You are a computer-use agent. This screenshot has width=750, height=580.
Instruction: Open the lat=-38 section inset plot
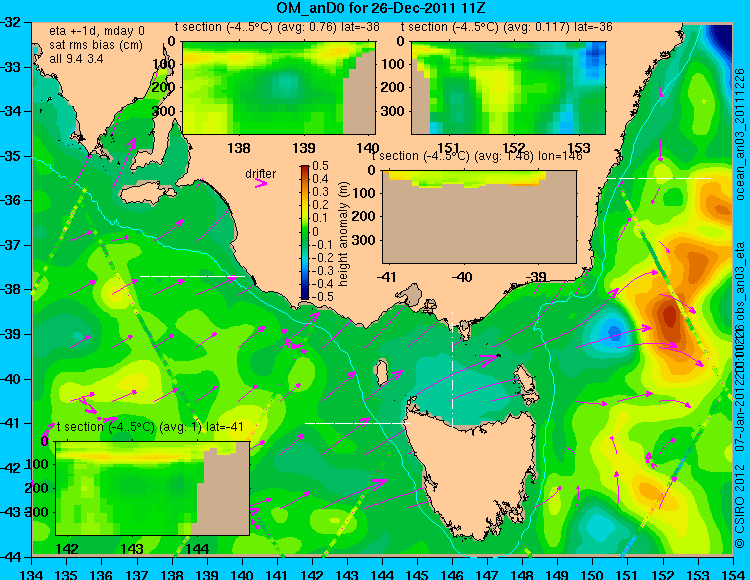pos(279,88)
